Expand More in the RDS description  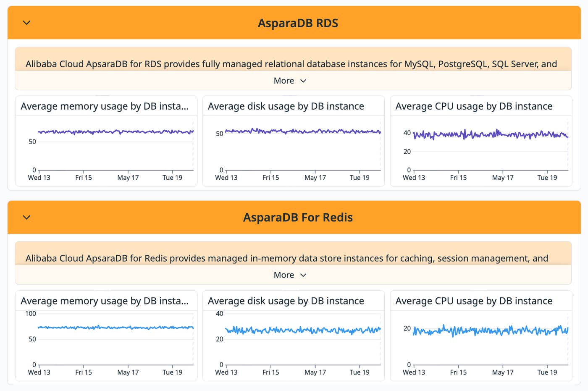pyautogui.click(x=290, y=81)
